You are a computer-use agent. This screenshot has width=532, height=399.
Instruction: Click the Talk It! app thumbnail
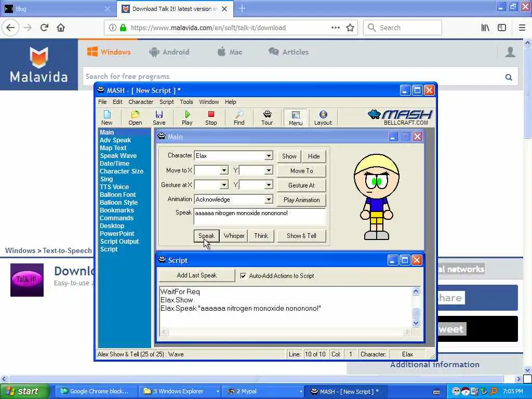(x=27, y=280)
